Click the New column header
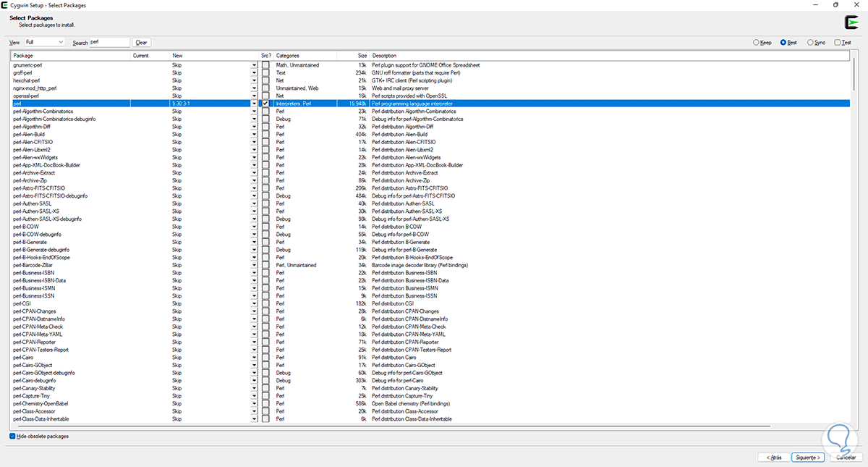The width and height of the screenshot is (868, 467). pos(215,56)
